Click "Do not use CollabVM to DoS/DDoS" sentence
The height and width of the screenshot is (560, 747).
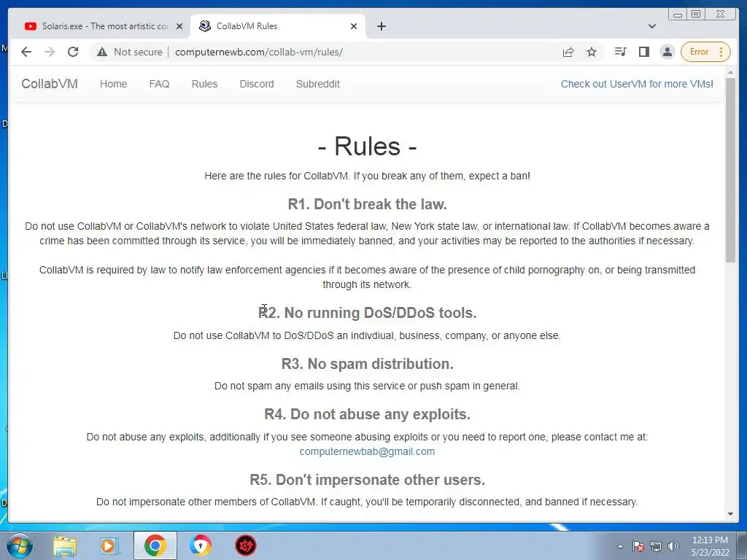(367, 335)
